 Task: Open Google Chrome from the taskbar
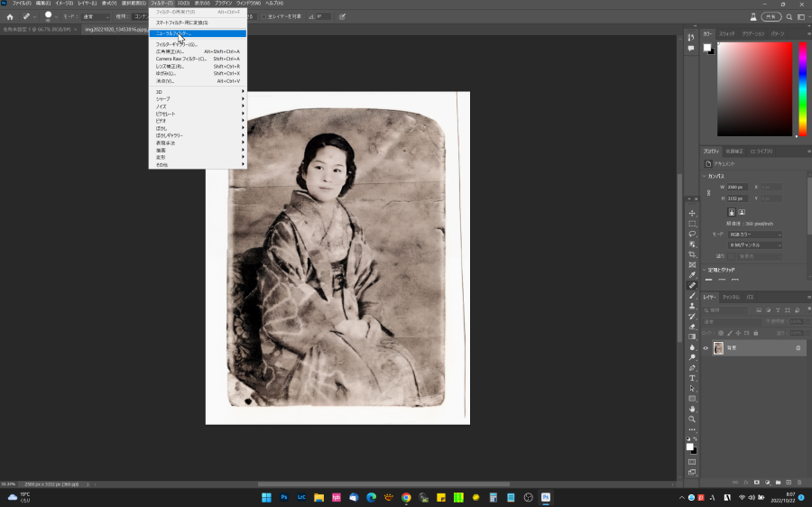pyautogui.click(x=406, y=497)
